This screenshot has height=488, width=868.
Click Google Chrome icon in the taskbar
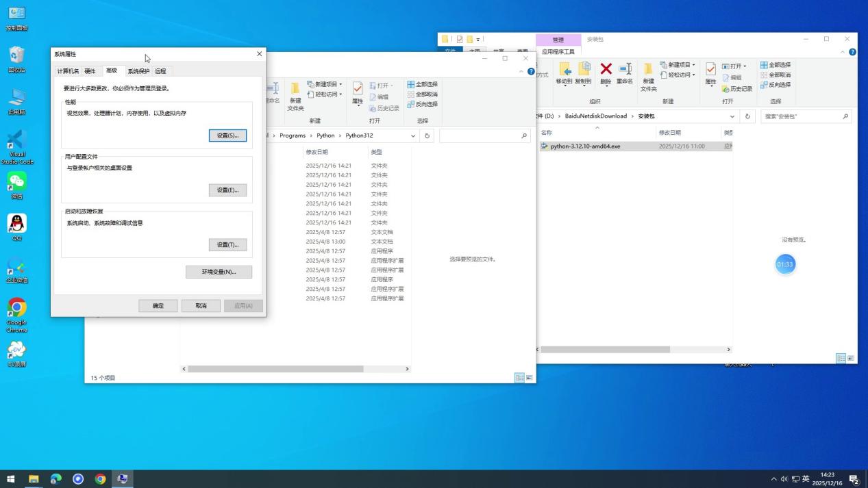[x=101, y=479]
